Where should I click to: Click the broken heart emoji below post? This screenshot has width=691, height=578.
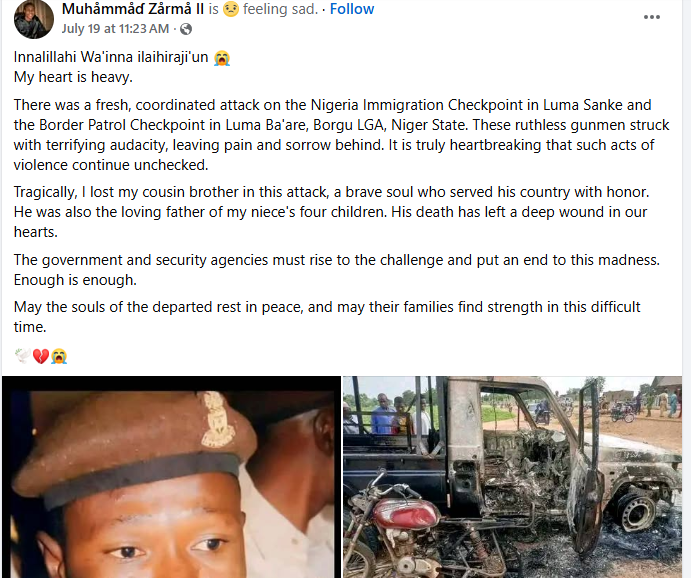[40, 356]
